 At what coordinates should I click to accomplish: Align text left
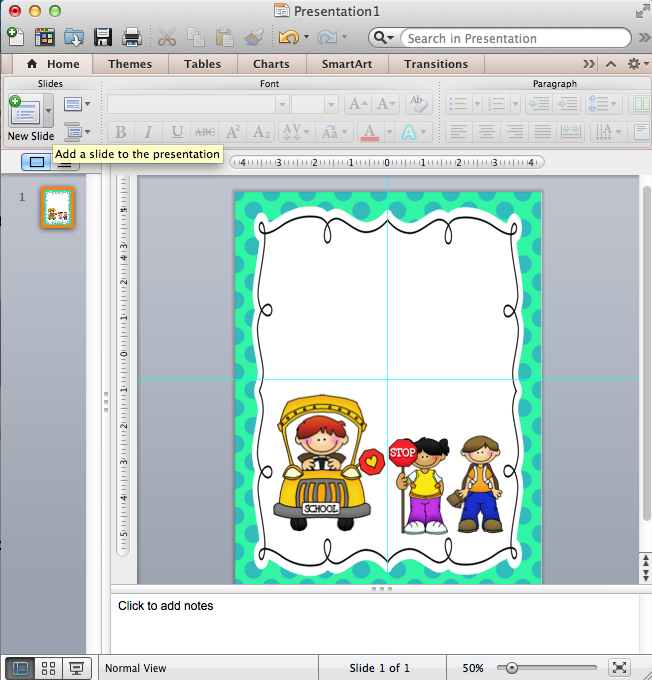pos(459,132)
